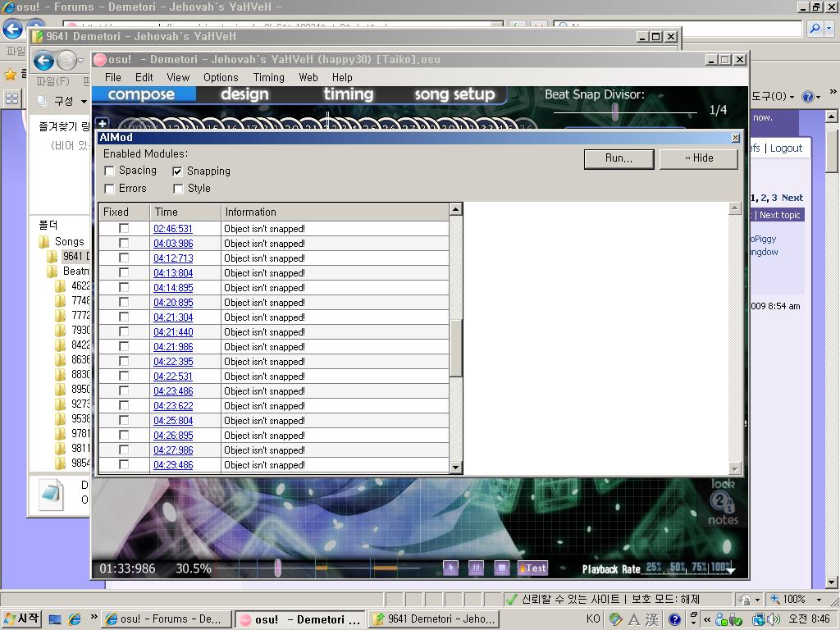The height and width of the screenshot is (630, 840).
Task: Click the Run... button in AIMod
Action: [619, 158]
